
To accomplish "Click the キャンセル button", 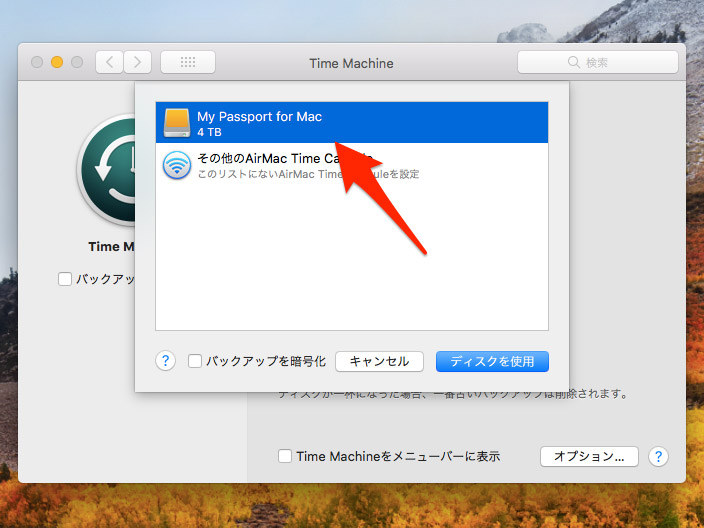I will 379,361.
